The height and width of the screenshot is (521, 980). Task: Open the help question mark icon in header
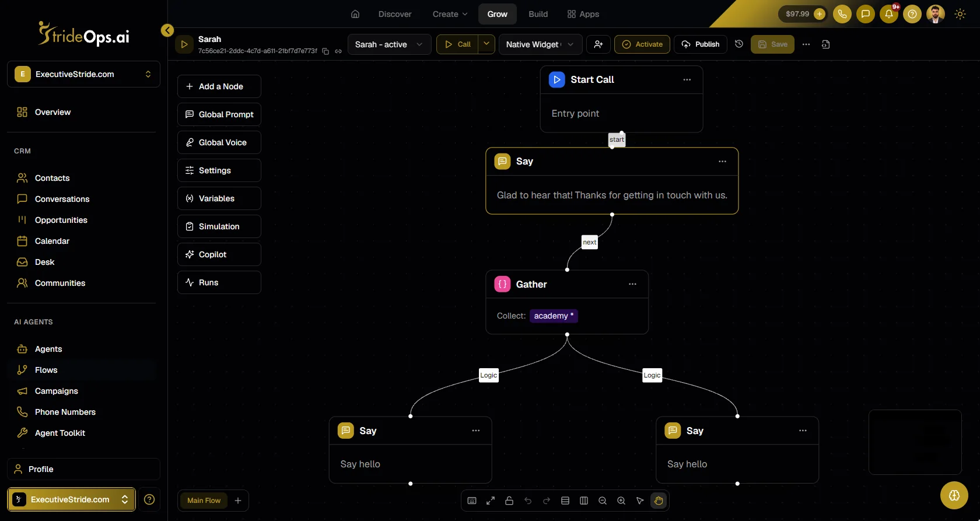[912, 14]
